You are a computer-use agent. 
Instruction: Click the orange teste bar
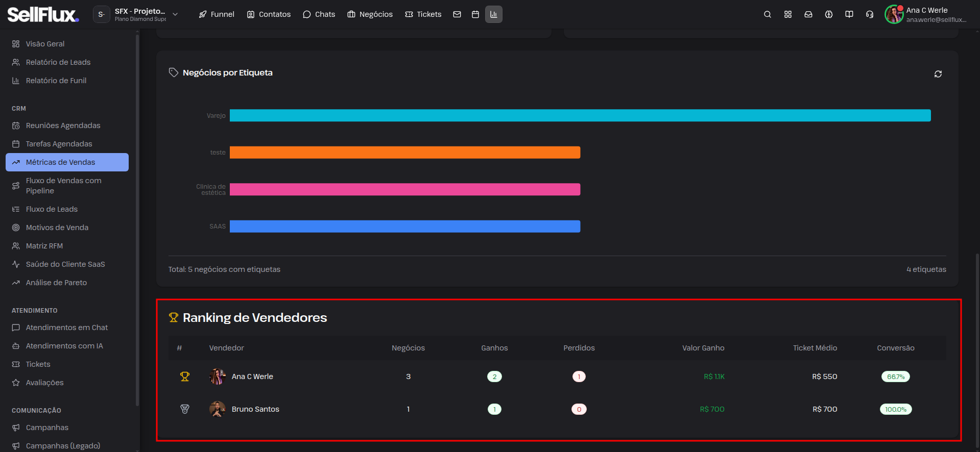(x=405, y=153)
